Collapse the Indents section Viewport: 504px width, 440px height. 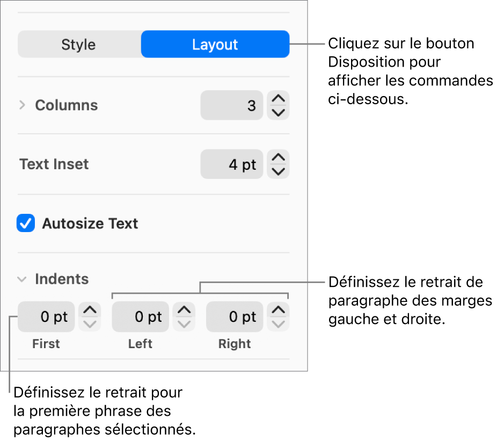tap(21, 279)
